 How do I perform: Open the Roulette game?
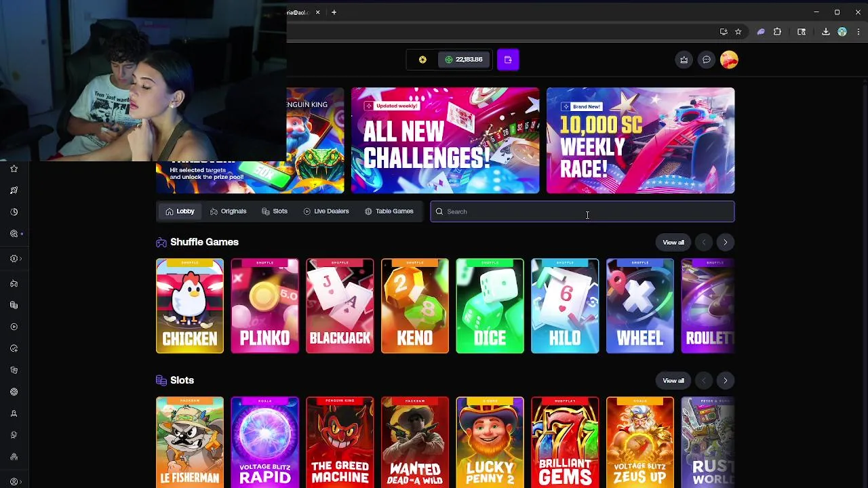click(x=708, y=306)
